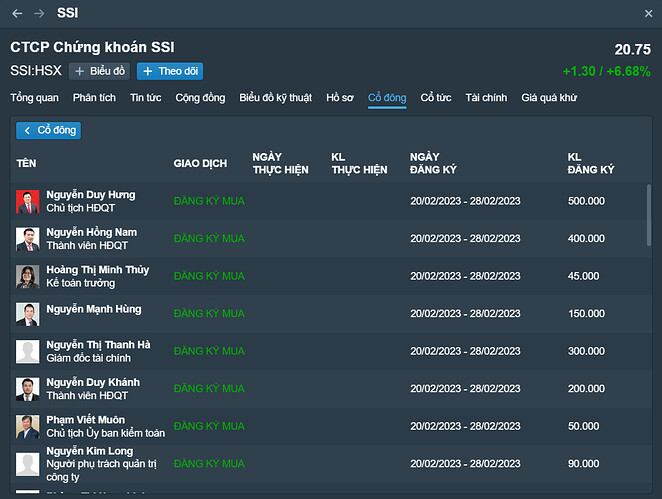Click the forward arrow navigation icon

click(39, 14)
